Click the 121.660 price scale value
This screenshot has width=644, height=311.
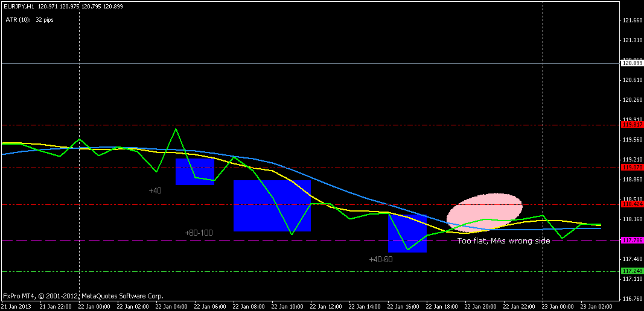pos(632,20)
